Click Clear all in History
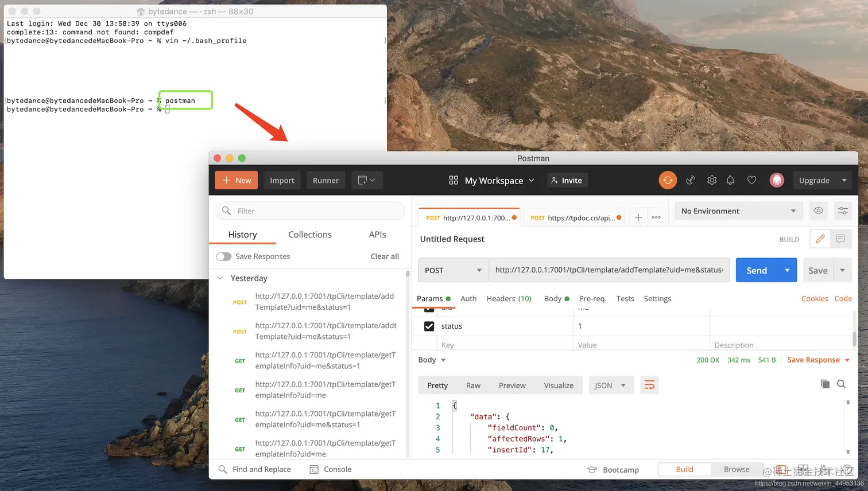The height and width of the screenshot is (491, 868). (x=385, y=256)
